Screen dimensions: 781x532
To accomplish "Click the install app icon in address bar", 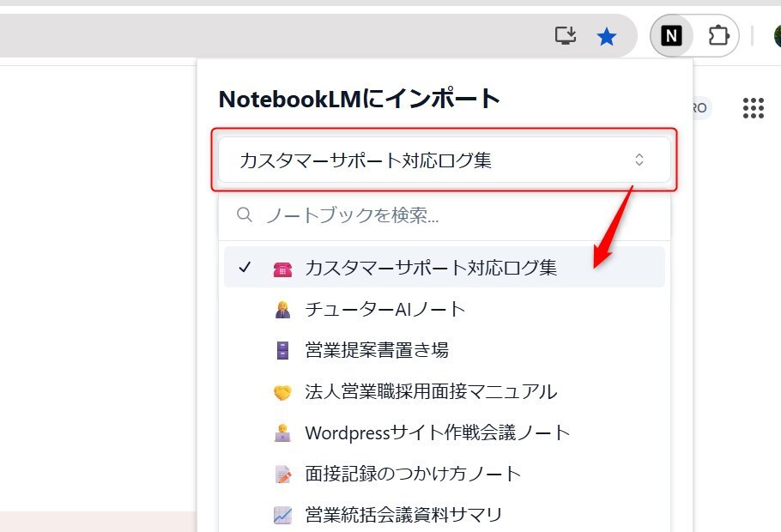I will tap(566, 36).
